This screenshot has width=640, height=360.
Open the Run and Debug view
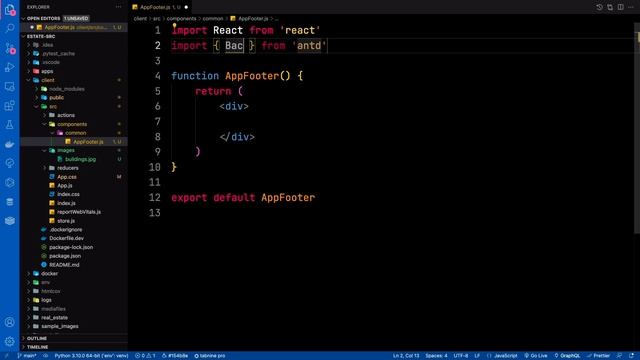coord(9,67)
